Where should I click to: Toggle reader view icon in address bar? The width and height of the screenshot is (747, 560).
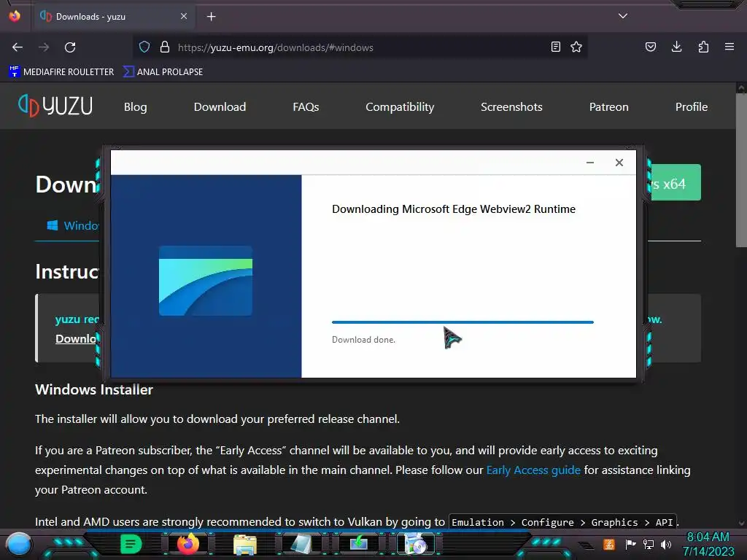coord(555,47)
